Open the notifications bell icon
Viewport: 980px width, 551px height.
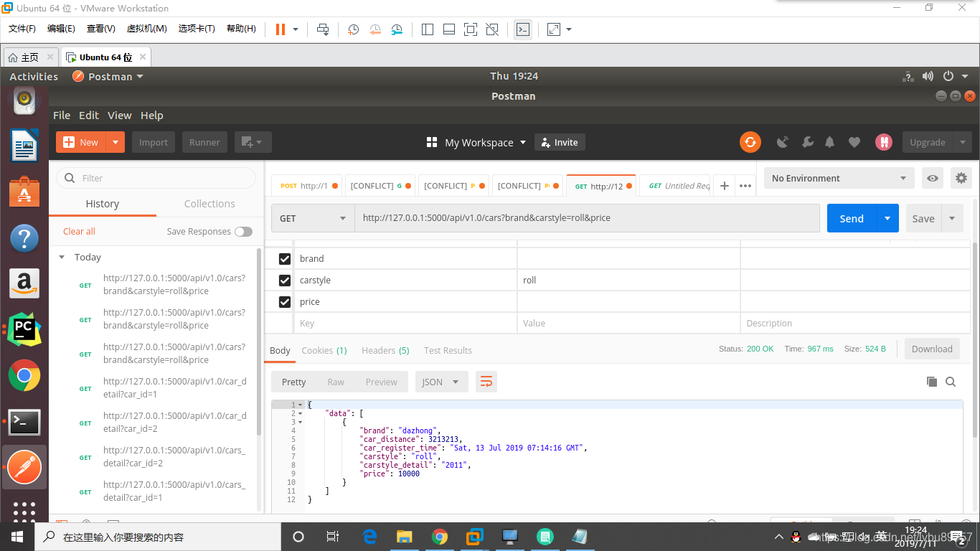point(830,142)
